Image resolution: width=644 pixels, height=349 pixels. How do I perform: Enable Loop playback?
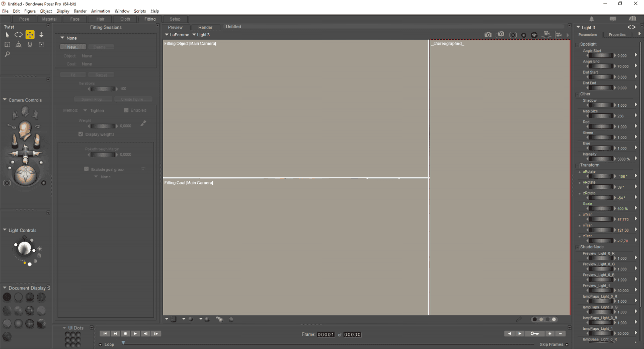(x=100, y=344)
